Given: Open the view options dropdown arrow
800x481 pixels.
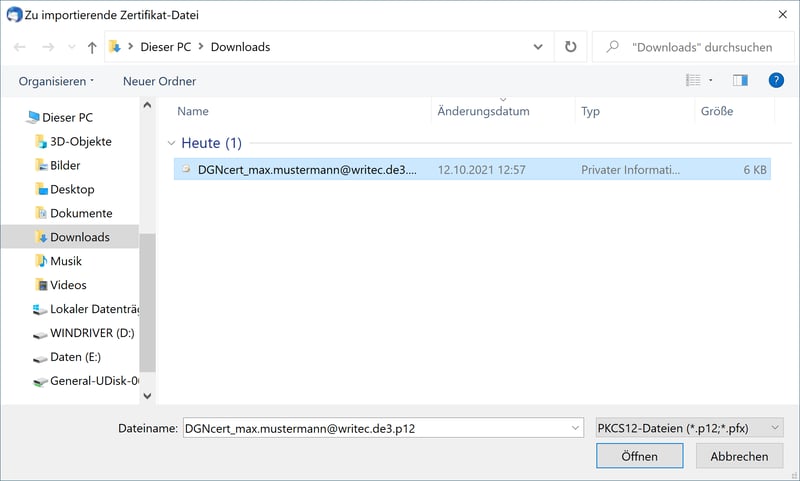Looking at the screenshot, I should pyautogui.click(x=711, y=80).
